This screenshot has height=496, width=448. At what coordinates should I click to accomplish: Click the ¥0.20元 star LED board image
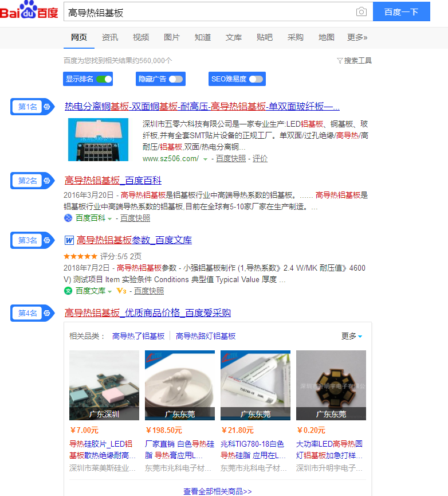pos(331,385)
